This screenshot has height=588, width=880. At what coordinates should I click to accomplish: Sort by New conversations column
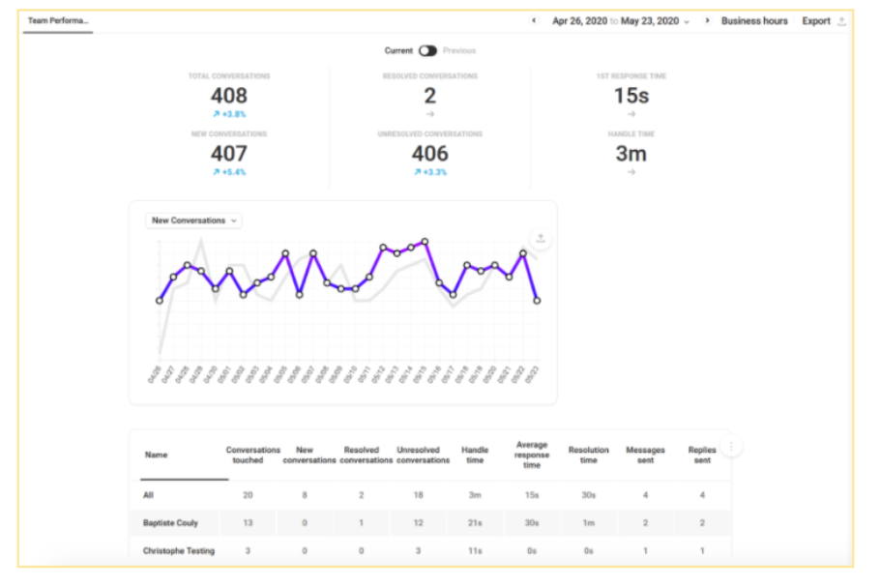(x=309, y=455)
